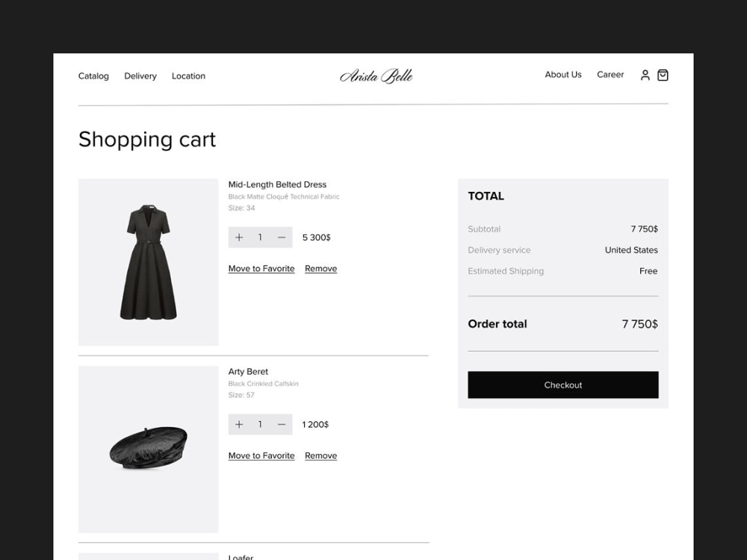The width and height of the screenshot is (747, 560).
Task: Click the Arista Belle logo
Action: (376, 75)
